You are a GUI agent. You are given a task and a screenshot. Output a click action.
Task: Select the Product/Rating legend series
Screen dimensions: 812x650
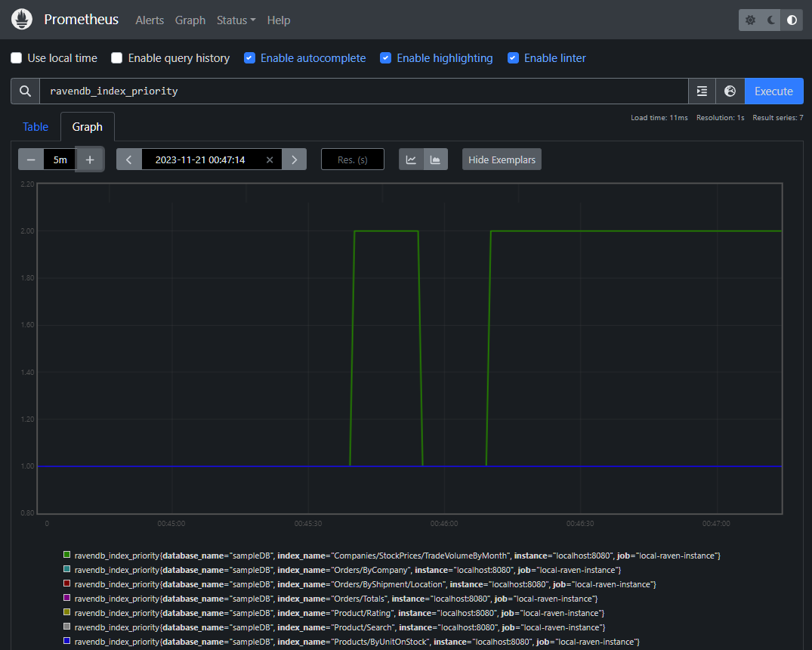(339, 613)
